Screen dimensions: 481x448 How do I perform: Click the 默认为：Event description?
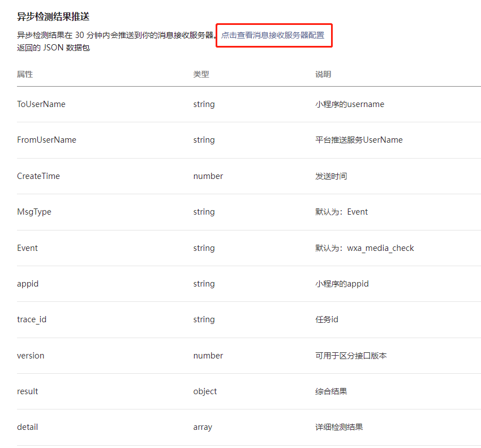tap(341, 212)
